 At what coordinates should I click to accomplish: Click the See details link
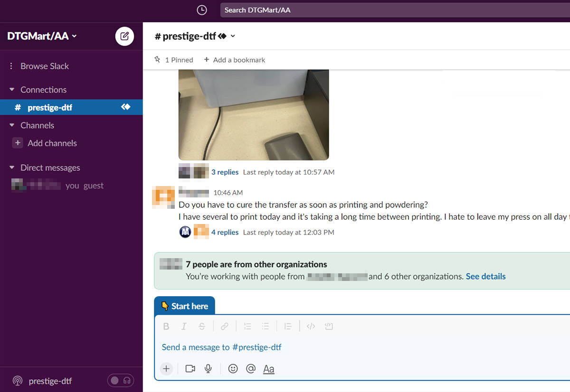coord(485,276)
